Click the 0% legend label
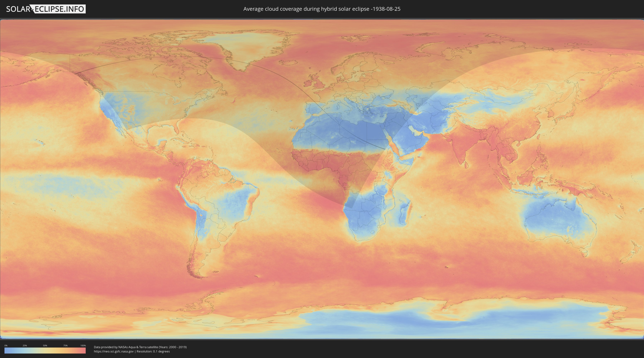The width and height of the screenshot is (644, 358). 6,345
